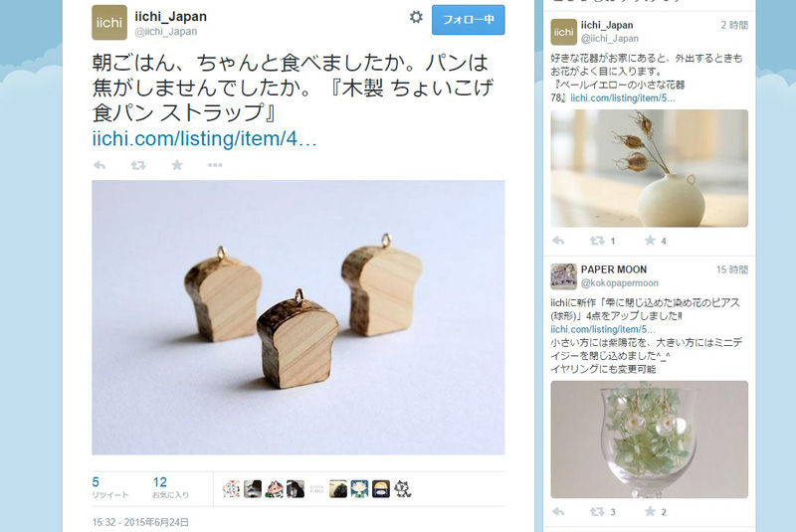The width and height of the screenshot is (796, 532).
Task: Show the 12 favorites list
Action: (170, 487)
